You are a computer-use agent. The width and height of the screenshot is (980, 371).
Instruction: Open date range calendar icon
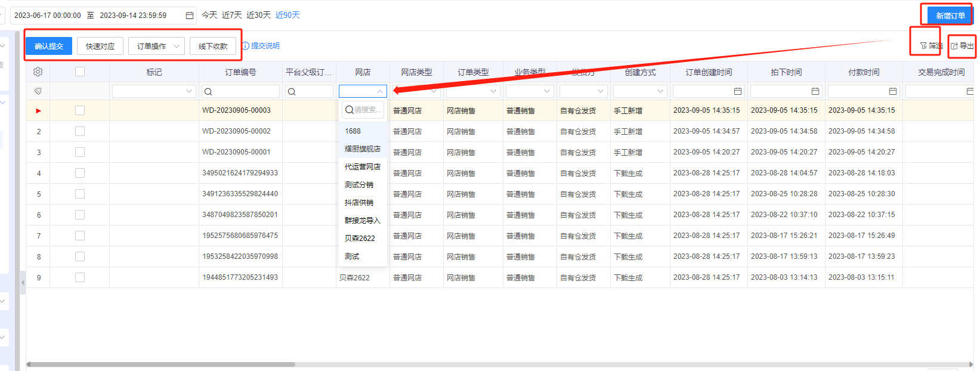(190, 16)
